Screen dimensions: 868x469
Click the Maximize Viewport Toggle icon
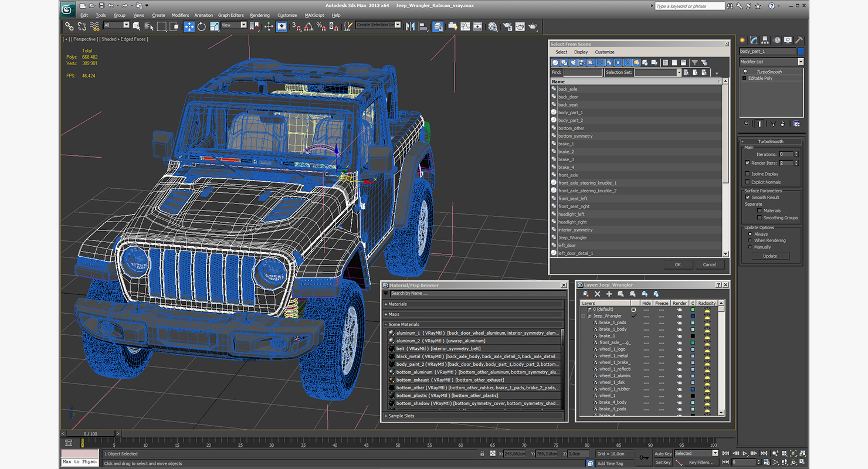[x=802, y=462]
